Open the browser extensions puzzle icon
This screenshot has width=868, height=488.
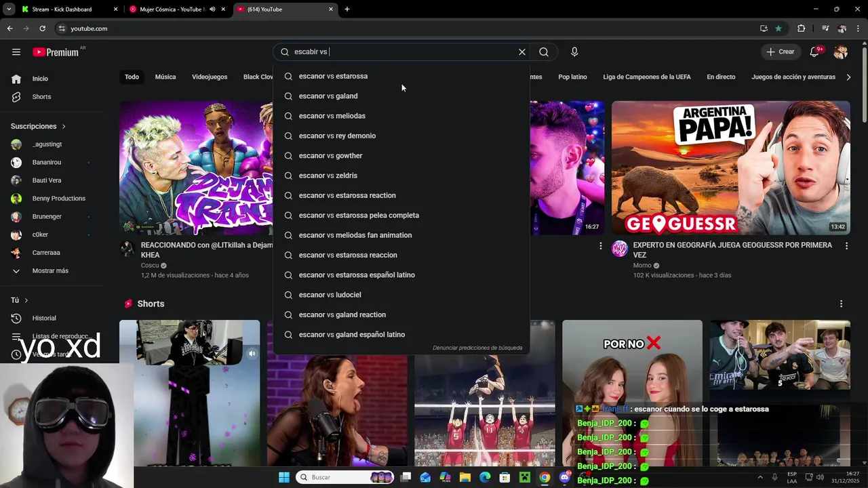coord(802,28)
